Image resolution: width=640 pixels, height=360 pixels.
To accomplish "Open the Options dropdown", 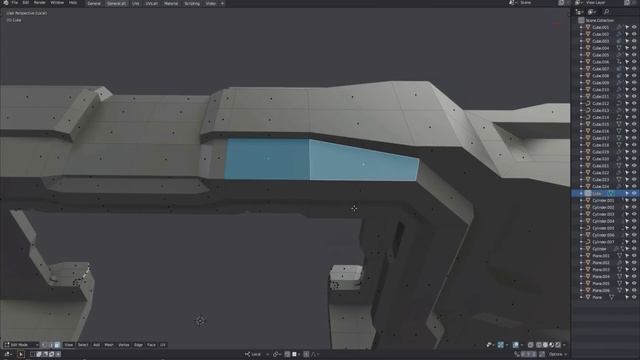I will click(x=558, y=354).
